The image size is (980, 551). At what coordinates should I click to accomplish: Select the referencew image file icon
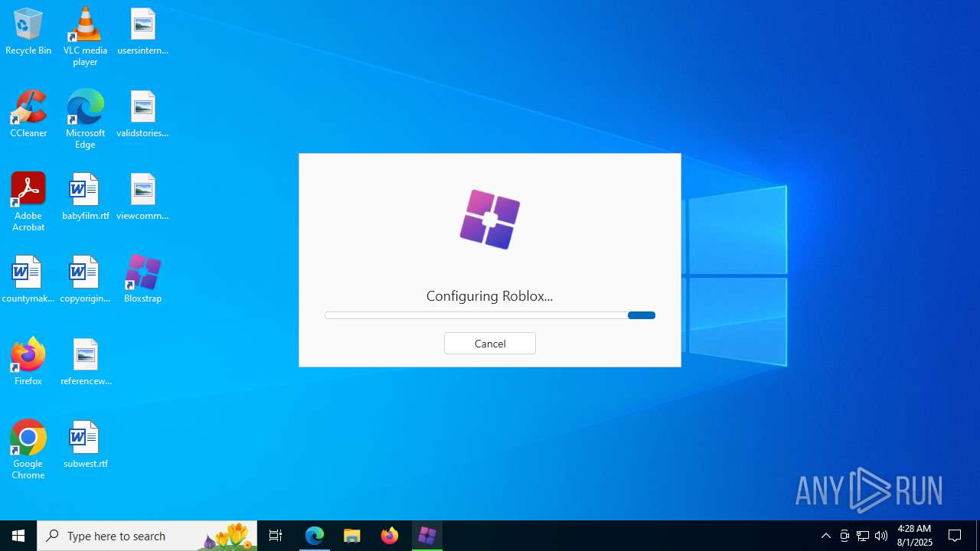(85, 363)
